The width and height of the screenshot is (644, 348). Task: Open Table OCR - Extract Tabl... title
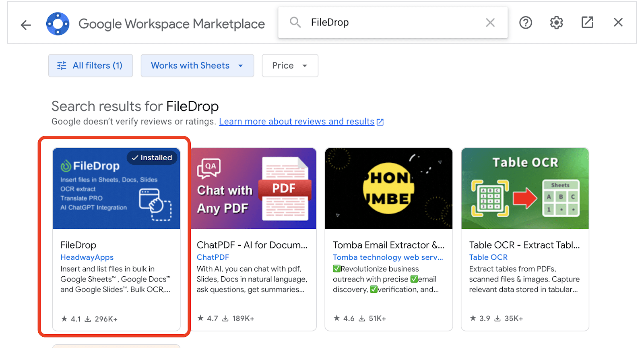[x=524, y=245]
